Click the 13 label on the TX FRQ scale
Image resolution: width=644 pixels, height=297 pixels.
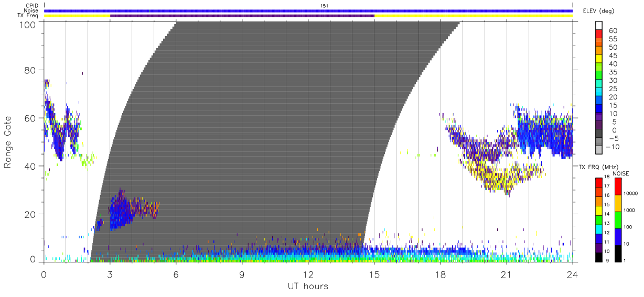[608, 224]
